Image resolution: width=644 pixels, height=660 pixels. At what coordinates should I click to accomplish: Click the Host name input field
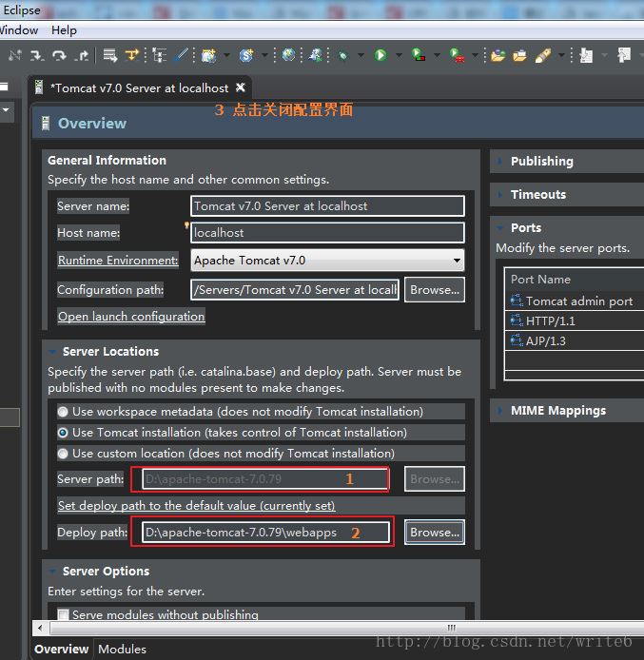point(327,232)
